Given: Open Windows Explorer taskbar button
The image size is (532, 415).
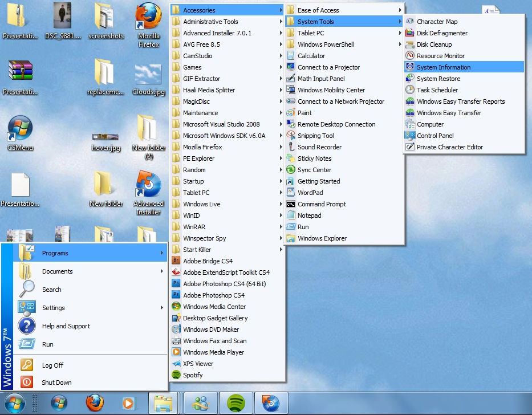Looking at the screenshot, I should pyautogui.click(x=163, y=403).
